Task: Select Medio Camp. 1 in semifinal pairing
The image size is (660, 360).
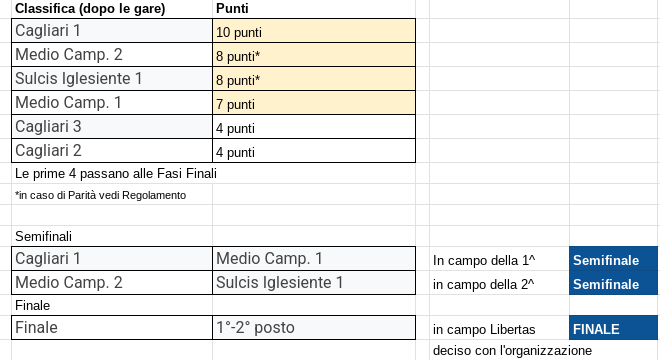Action: pyautogui.click(x=314, y=259)
